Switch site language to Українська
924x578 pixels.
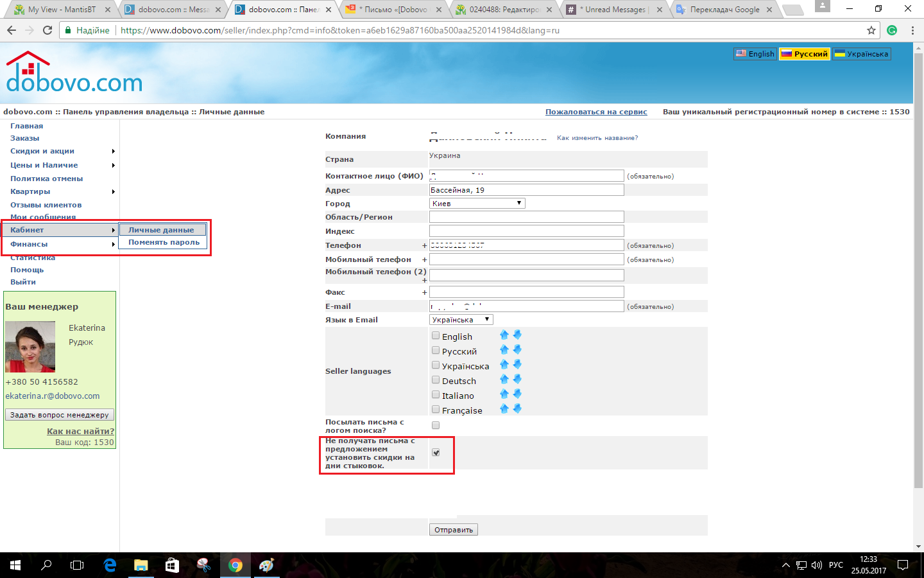(x=862, y=54)
